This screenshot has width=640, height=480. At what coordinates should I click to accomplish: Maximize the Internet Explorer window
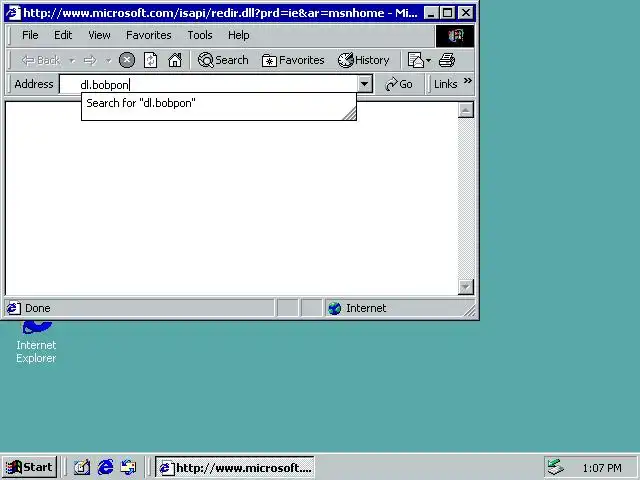[x=447, y=13]
